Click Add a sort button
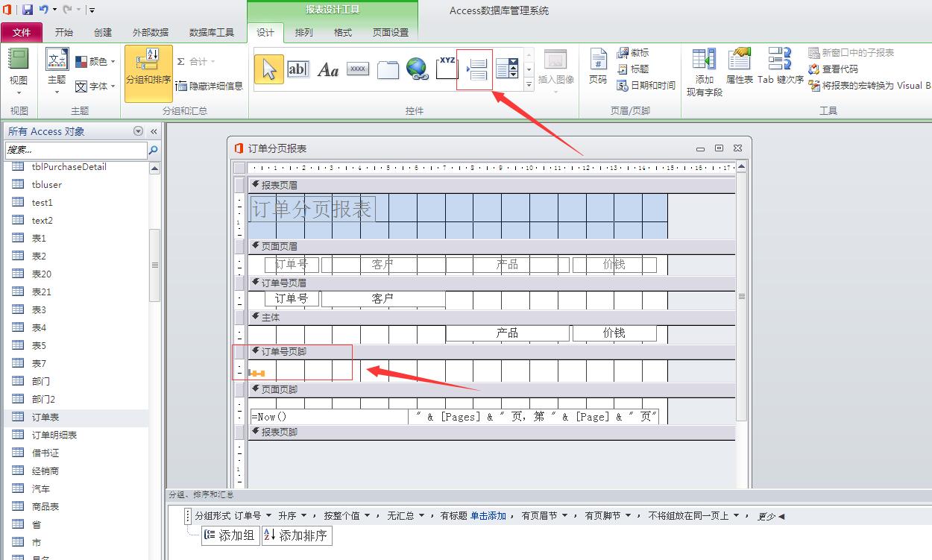This screenshot has height=560, width=932. (297, 535)
